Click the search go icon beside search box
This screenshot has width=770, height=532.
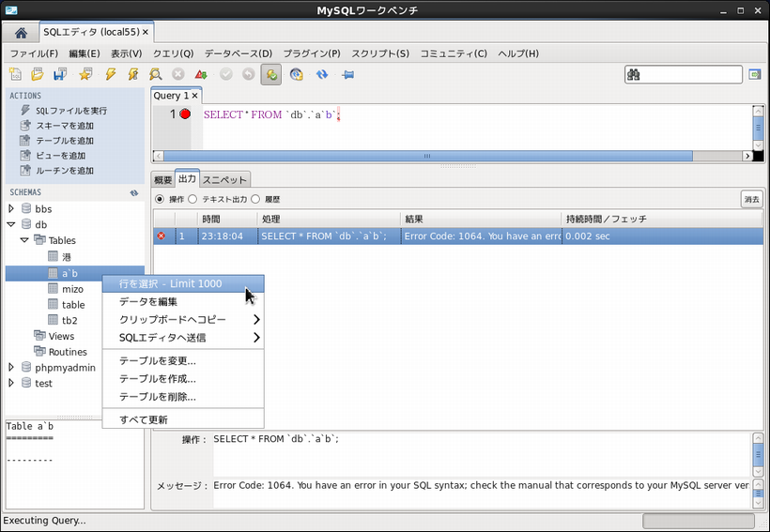coord(755,75)
